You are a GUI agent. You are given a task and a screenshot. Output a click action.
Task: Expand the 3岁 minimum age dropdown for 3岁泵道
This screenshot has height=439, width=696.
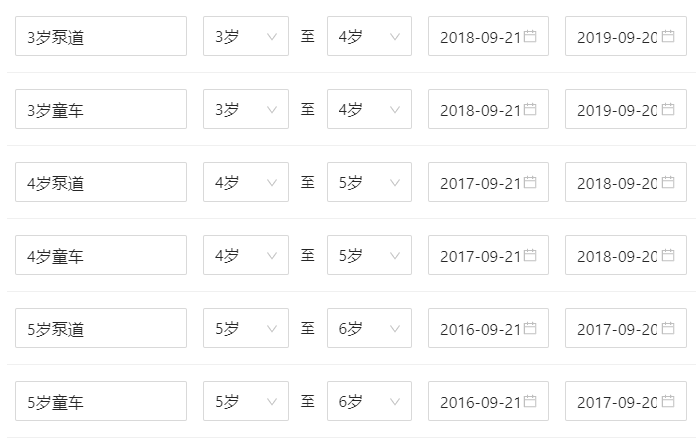tap(246, 36)
